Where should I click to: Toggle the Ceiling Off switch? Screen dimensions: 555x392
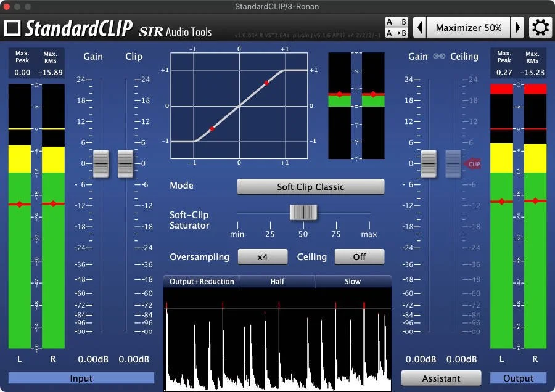pyautogui.click(x=360, y=256)
